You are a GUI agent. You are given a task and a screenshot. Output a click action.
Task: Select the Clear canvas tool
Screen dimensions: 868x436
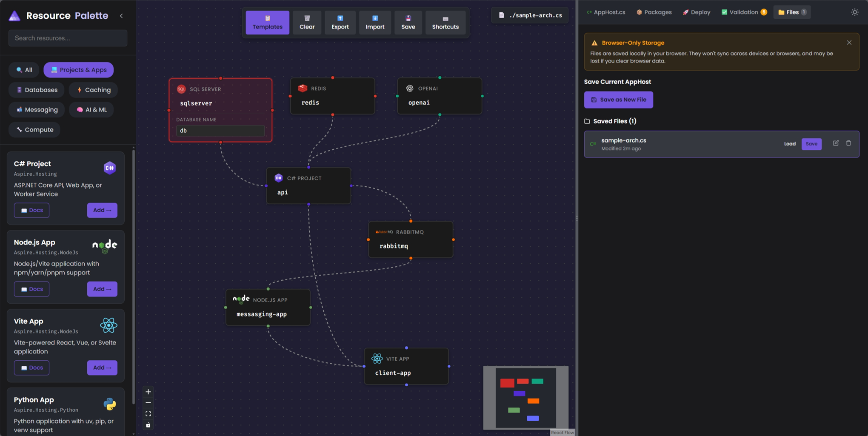(x=307, y=22)
